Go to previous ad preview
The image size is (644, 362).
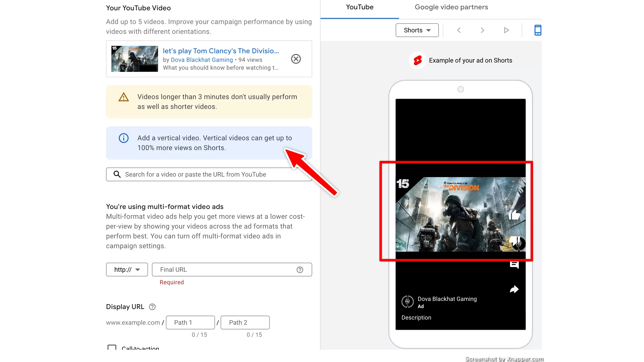[x=459, y=30]
